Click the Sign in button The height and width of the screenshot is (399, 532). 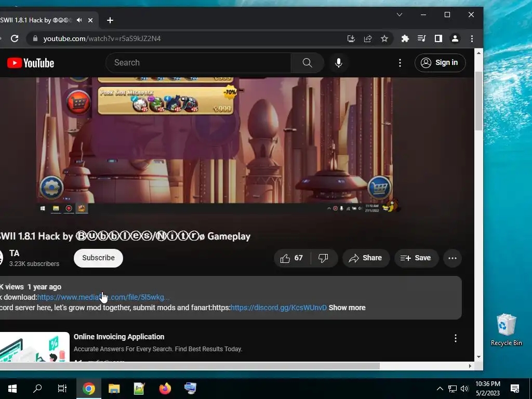pyautogui.click(x=440, y=63)
